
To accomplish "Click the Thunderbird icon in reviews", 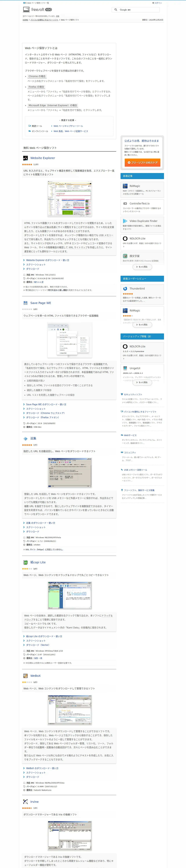I will [125, 288].
